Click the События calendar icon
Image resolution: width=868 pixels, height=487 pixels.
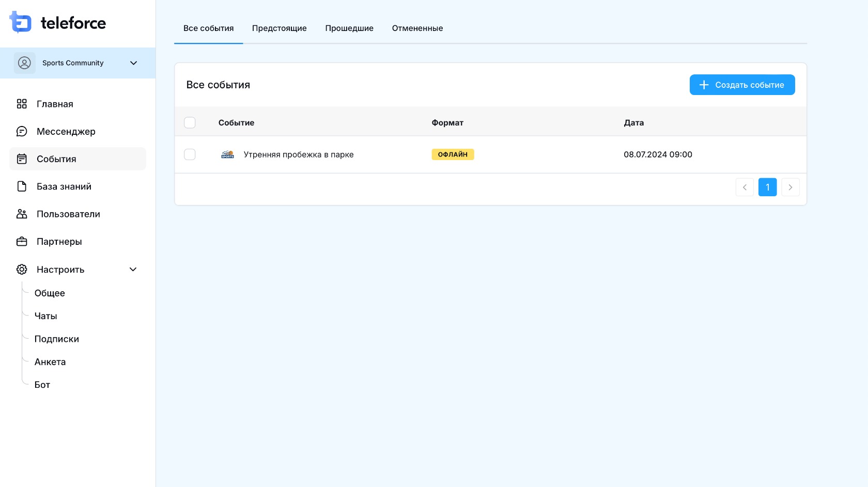click(22, 159)
